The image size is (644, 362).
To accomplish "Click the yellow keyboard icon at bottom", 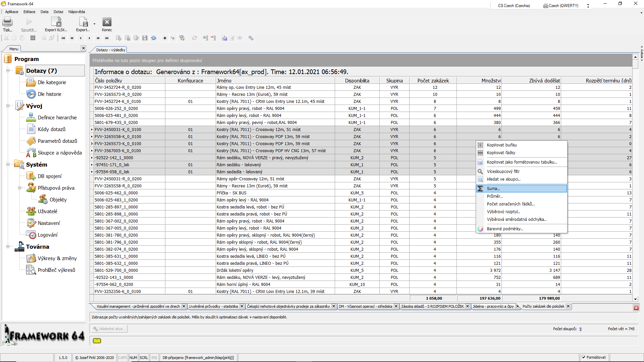I will (97, 341).
